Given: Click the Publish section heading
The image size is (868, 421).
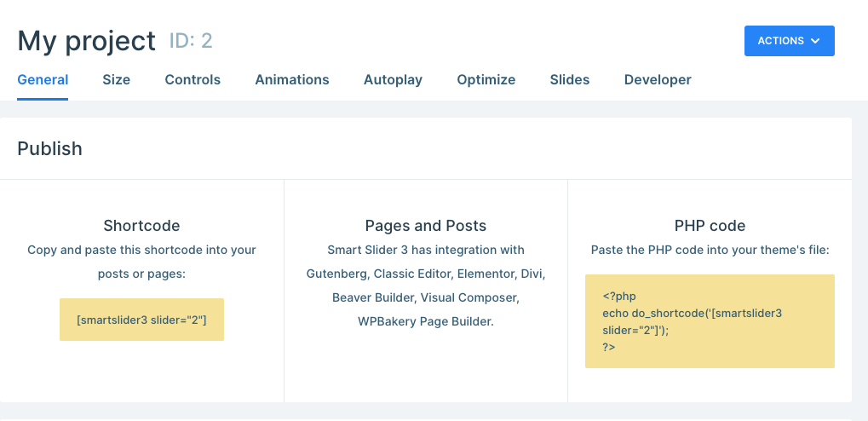Looking at the screenshot, I should coord(49,148).
